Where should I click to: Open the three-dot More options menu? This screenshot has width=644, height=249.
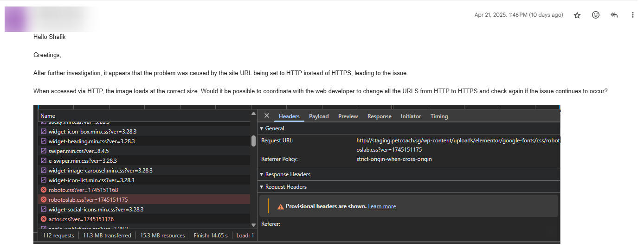632,15
